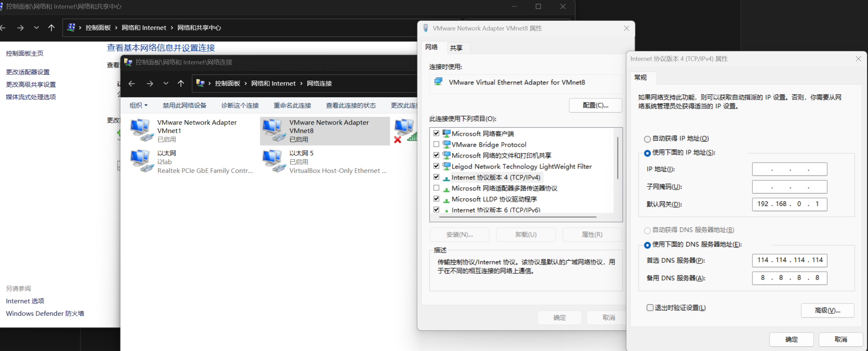Click the 首选 DNS 服务器 field
Viewport: 868px width, 351px height.
pos(790,260)
